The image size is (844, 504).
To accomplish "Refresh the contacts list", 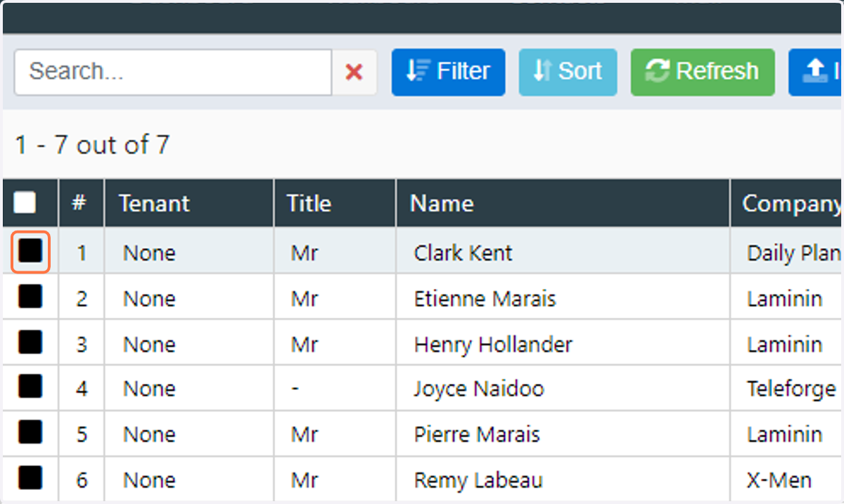I will click(x=703, y=72).
